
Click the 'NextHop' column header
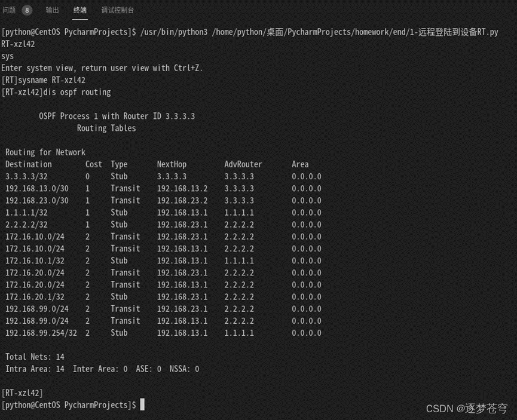tap(172, 164)
